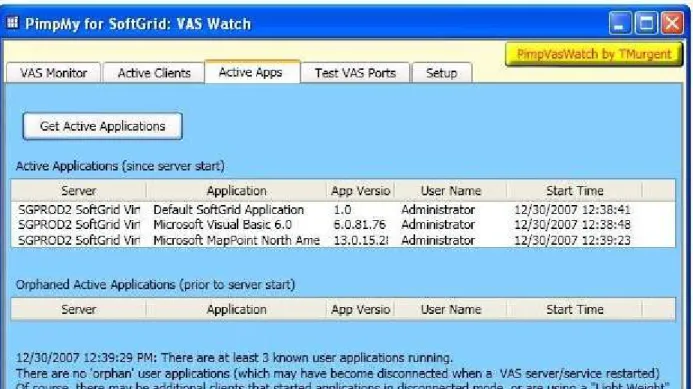This screenshot has width=693, height=389.
Task: Click Administrator in the MapPoint row
Action: [x=438, y=240]
